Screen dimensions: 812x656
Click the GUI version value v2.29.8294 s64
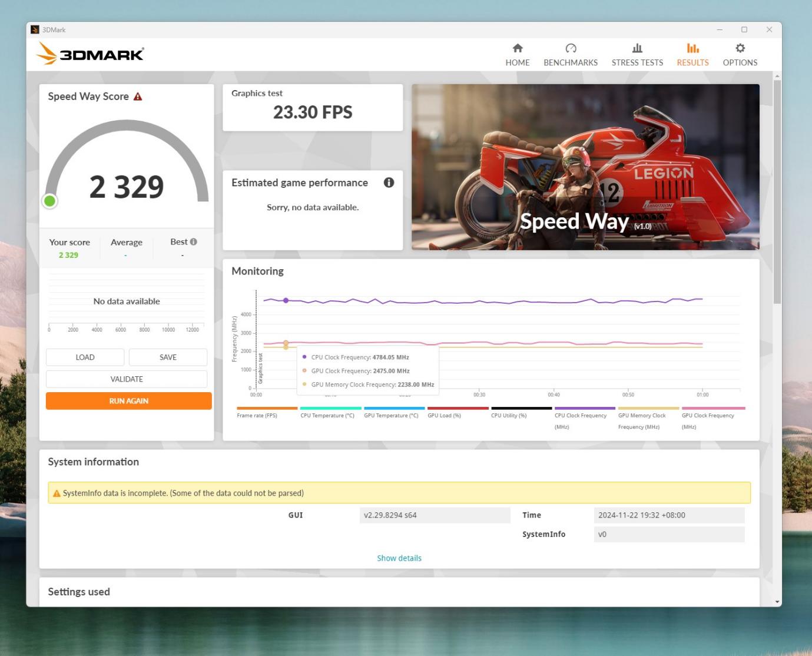[435, 515]
